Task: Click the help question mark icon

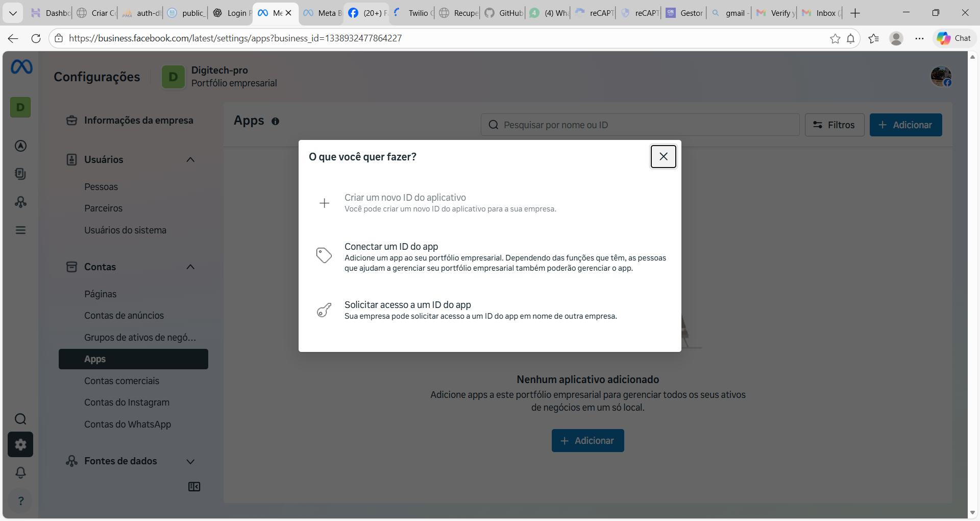Action: (x=20, y=501)
